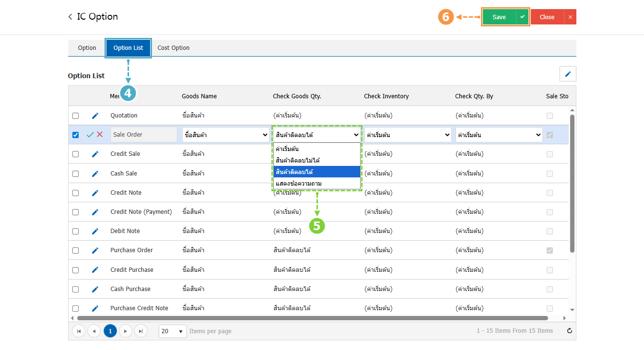The height and width of the screenshot is (350, 644).
Task: Click the pencil edit icon for Quotation row
Action: pyautogui.click(x=95, y=116)
